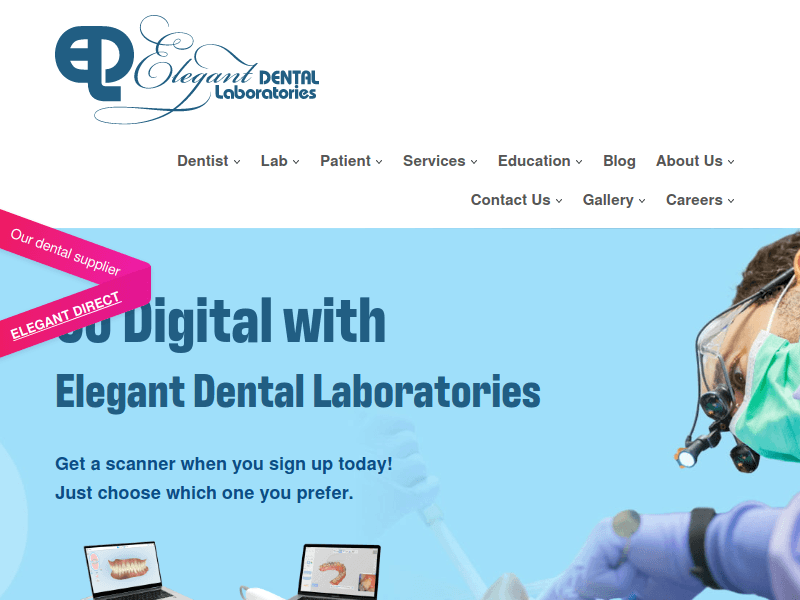Click the Elegant Dental Laboratories logo
800x600 pixels.
[187, 69]
